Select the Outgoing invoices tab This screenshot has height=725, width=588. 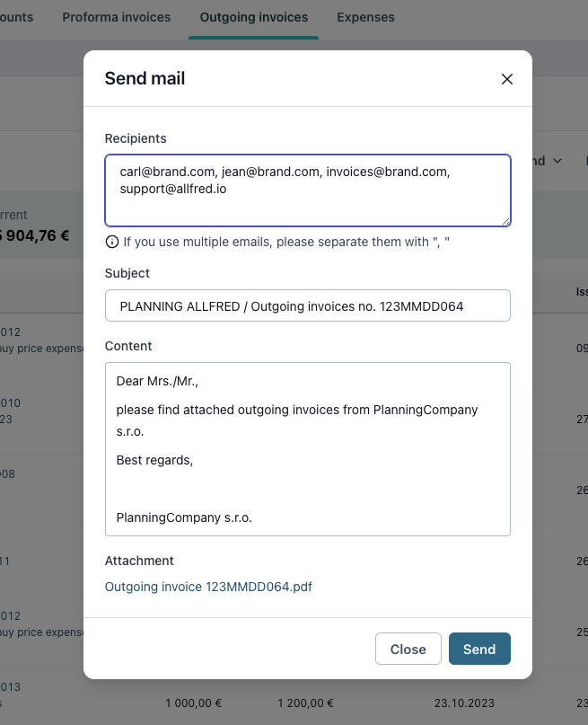253,17
